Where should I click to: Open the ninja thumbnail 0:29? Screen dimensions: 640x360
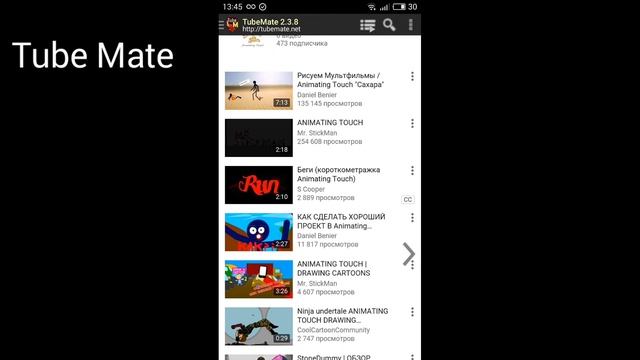pyautogui.click(x=259, y=327)
